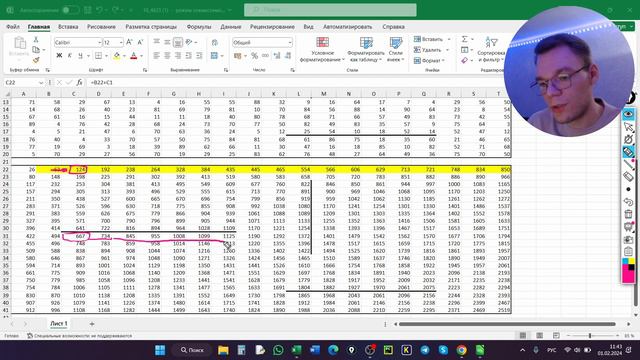This screenshot has height=360, width=640.
Task: Click the horizontal scrollbar
Action: point(507,324)
